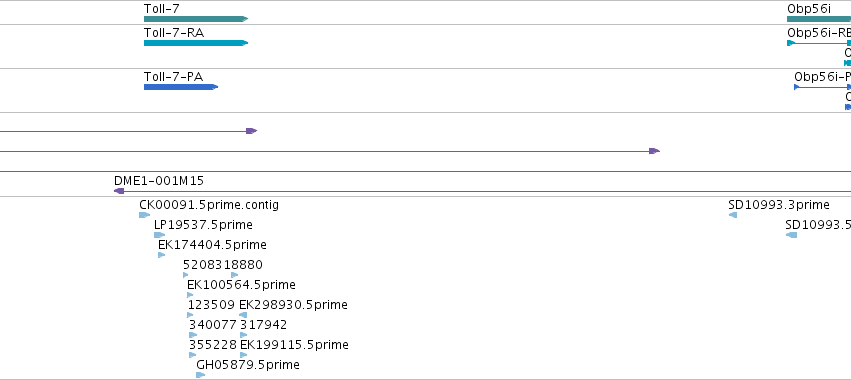Click the EK199115.5prime arrow marker
Viewport: 851px width, 380px height.
coord(243,355)
